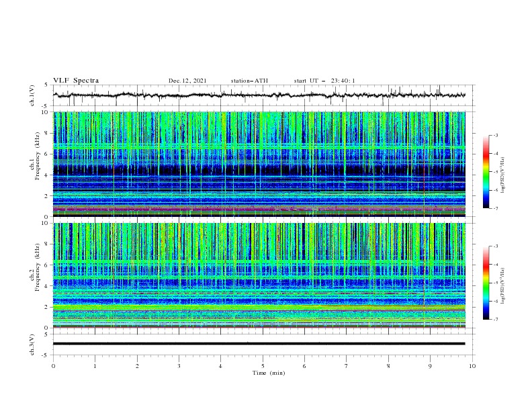Click the ch.2 log(PSD) color scale caption
The image size is (532, 411).
coord(503,286)
